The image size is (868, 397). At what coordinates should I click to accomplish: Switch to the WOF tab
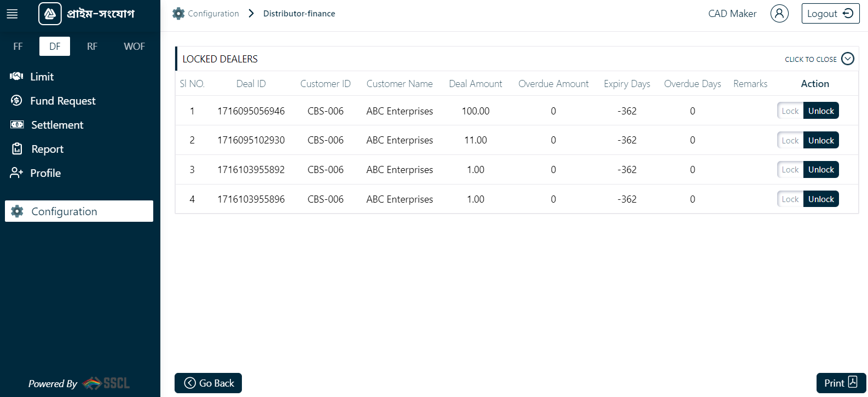(x=134, y=47)
